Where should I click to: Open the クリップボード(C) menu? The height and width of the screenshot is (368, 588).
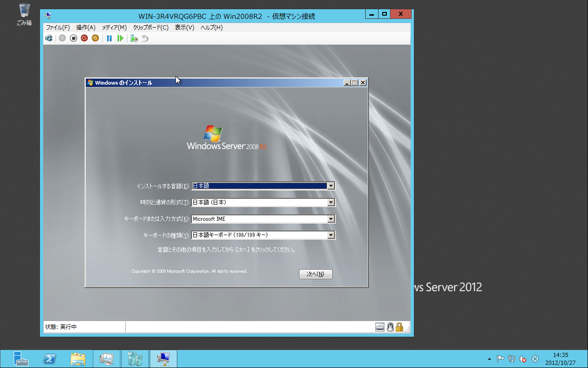pyautogui.click(x=151, y=28)
